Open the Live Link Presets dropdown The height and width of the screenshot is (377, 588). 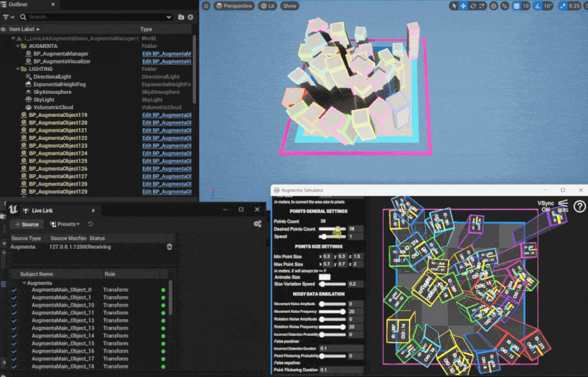click(x=65, y=224)
